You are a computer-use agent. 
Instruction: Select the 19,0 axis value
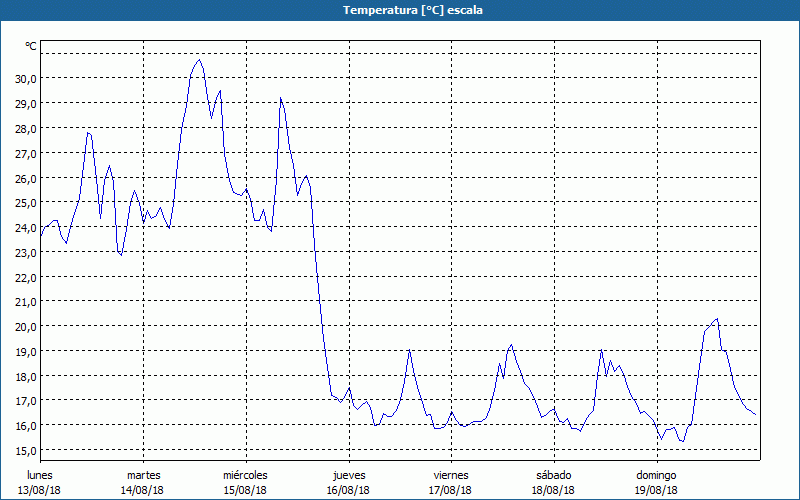pos(26,352)
